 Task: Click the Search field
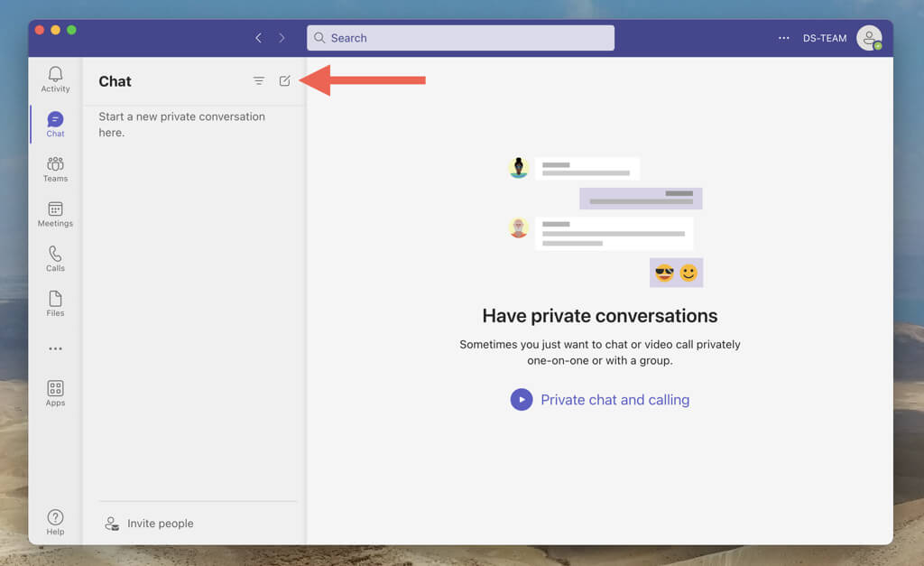(x=460, y=38)
